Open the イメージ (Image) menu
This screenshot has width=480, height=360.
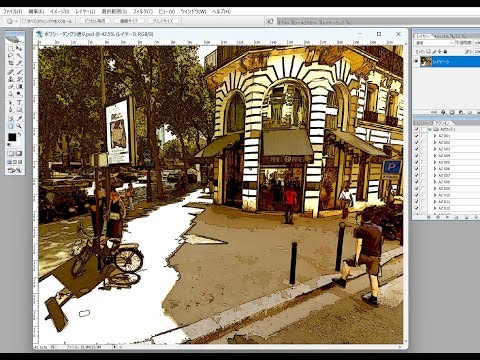59,11
